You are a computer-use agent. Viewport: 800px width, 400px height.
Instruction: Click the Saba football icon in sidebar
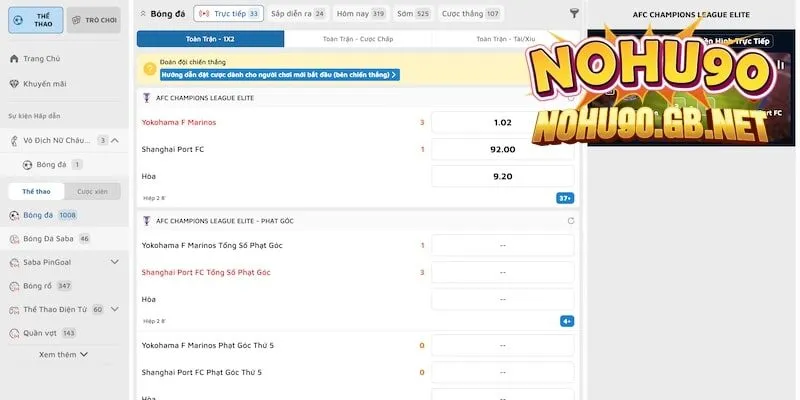[x=14, y=239]
